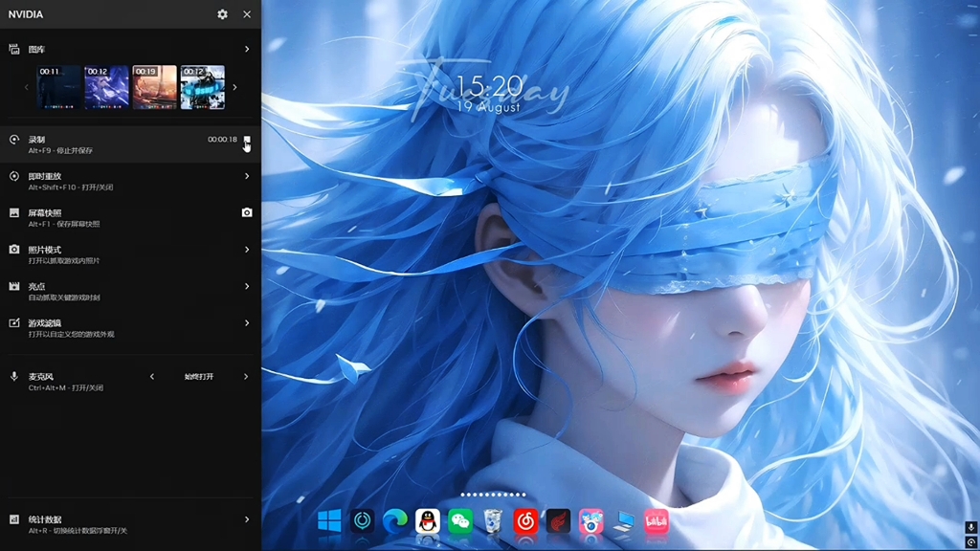Open the Recycle Bin in dock
The height and width of the screenshot is (551, 980).
493,520
